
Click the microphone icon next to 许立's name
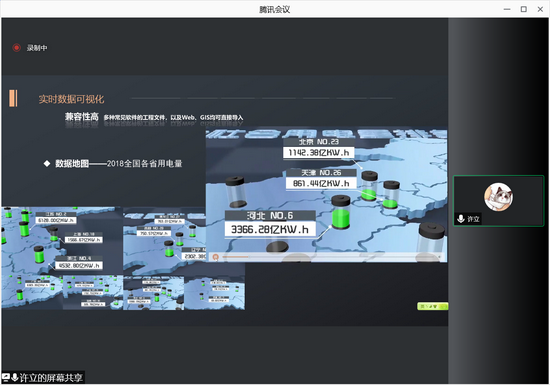pyautogui.click(x=461, y=219)
